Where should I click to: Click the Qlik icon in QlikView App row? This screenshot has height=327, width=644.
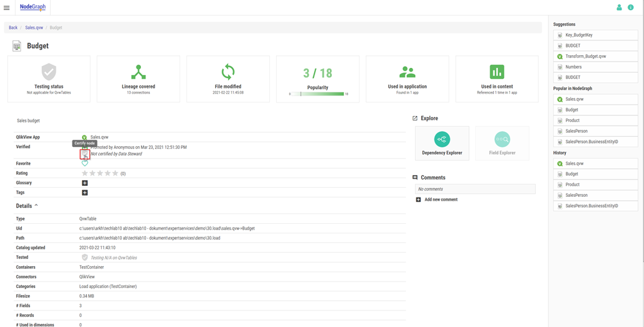point(84,137)
